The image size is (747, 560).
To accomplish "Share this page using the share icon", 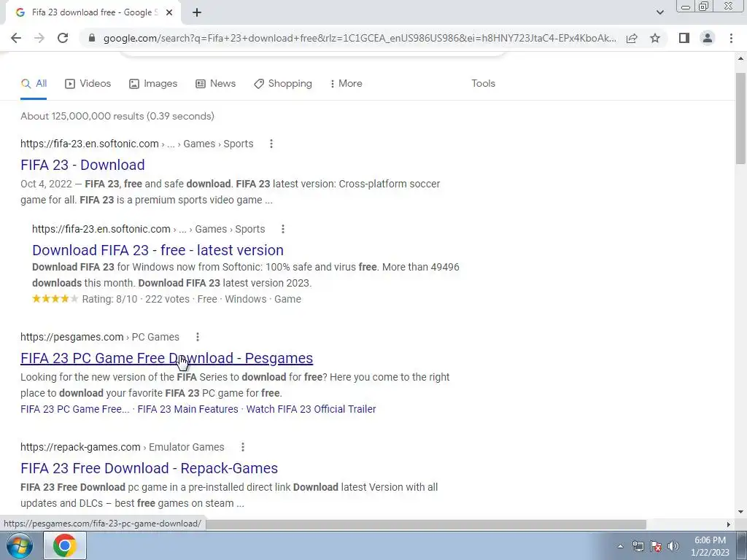I will click(632, 38).
